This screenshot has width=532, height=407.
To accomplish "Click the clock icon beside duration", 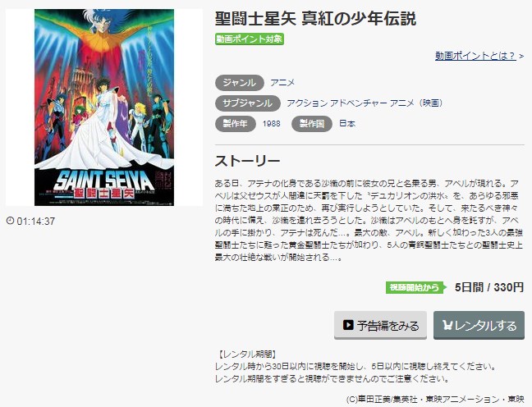I will 10,221.
